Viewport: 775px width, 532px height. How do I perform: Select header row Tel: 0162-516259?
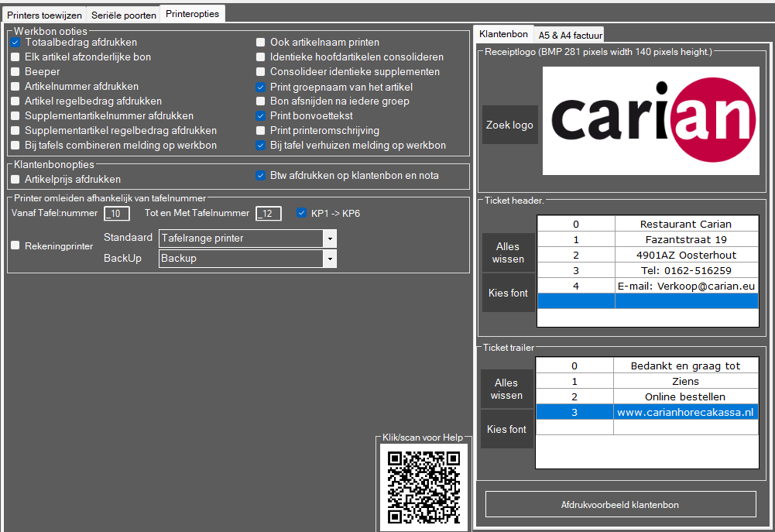[x=647, y=270]
